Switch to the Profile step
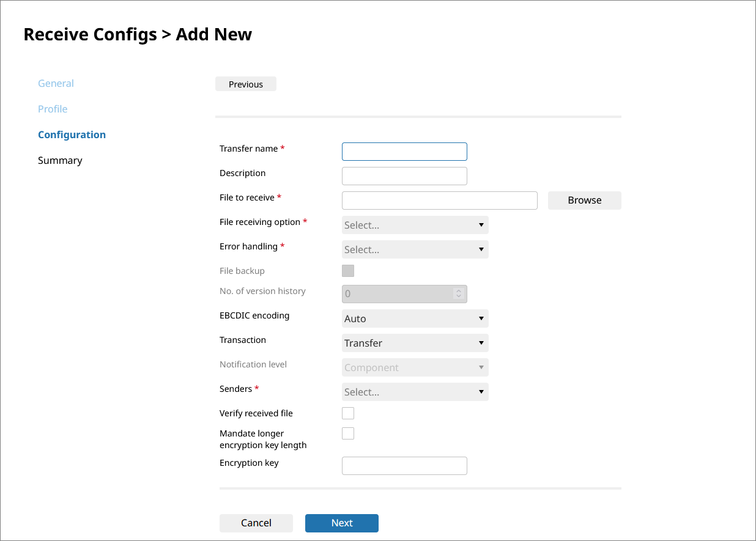 pos(53,109)
